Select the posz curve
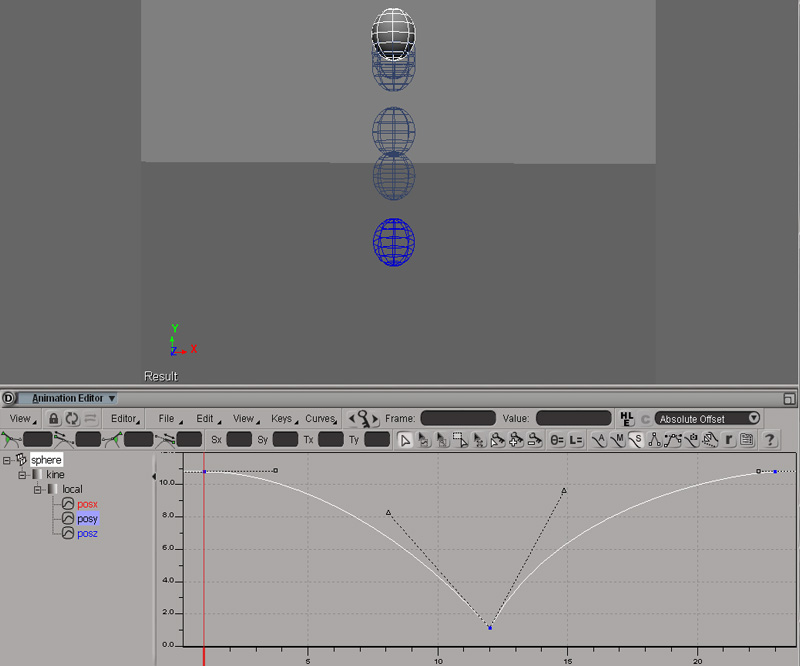 [x=87, y=534]
